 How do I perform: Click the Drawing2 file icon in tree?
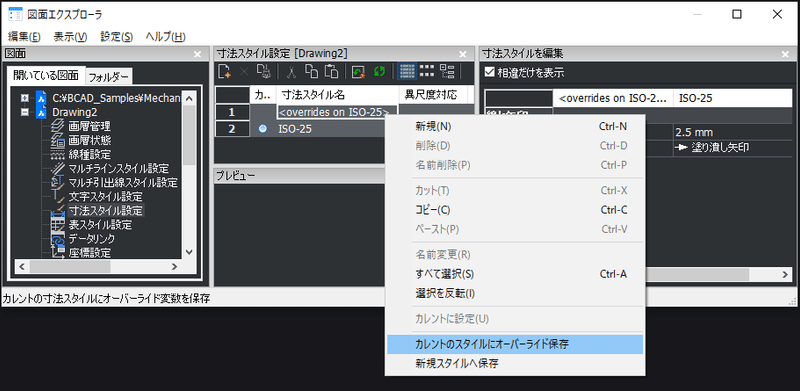pos(41,112)
